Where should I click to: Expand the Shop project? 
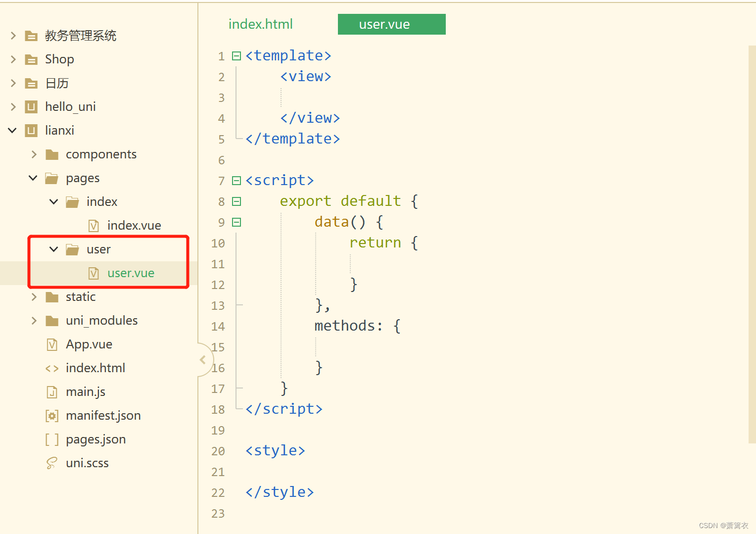point(13,59)
